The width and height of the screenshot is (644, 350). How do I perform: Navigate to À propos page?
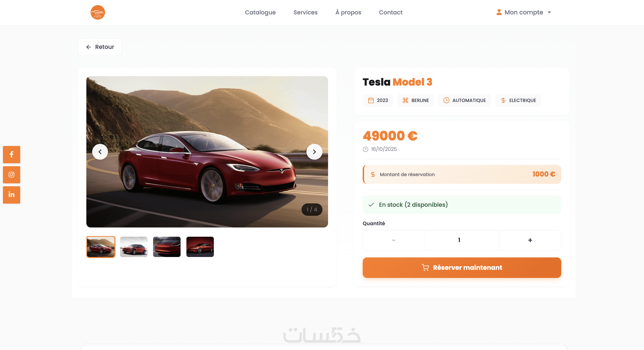(x=348, y=12)
